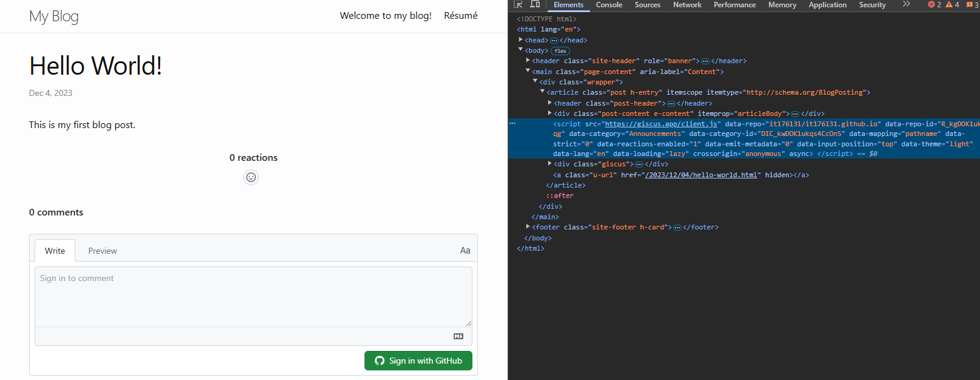The image size is (980, 380).
Task: Select the Write tab in comment box
Action: (55, 251)
